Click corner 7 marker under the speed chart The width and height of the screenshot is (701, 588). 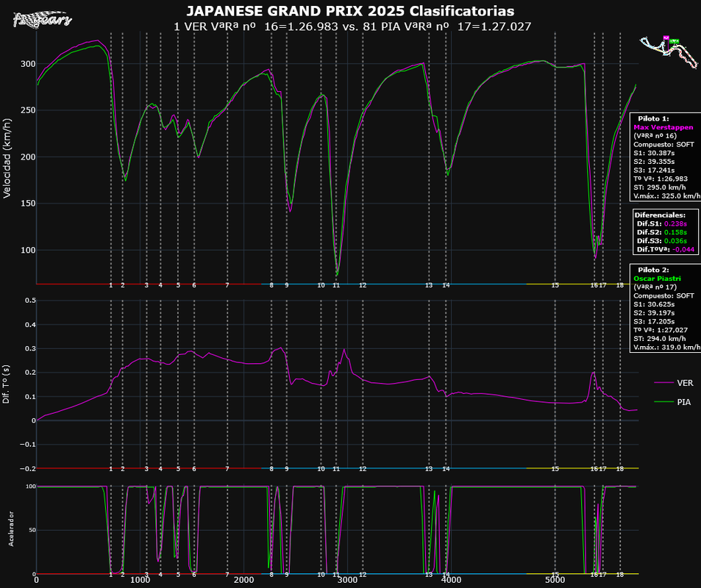coord(227,285)
